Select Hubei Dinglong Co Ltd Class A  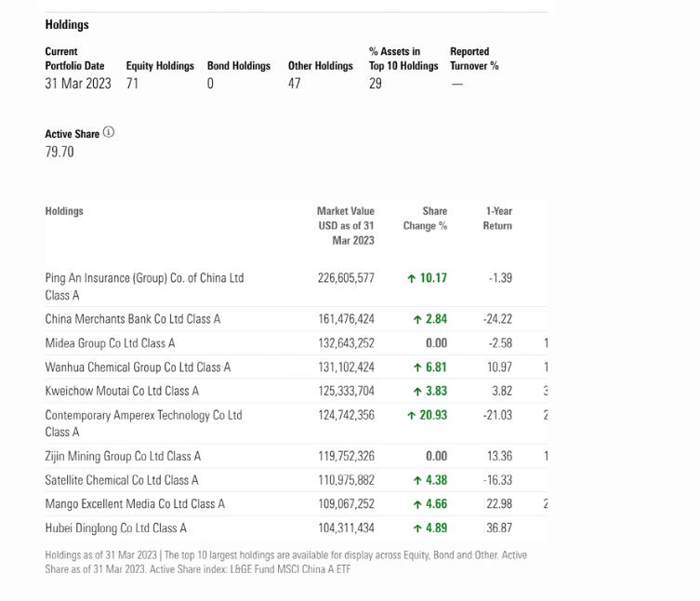pyautogui.click(x=115, y=528)
